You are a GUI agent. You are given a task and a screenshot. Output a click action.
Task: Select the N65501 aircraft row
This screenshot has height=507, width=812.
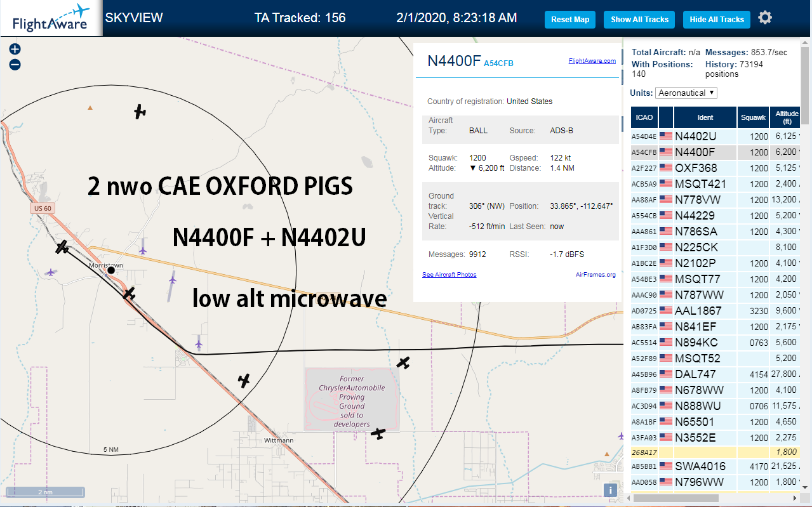pos(715,422)
